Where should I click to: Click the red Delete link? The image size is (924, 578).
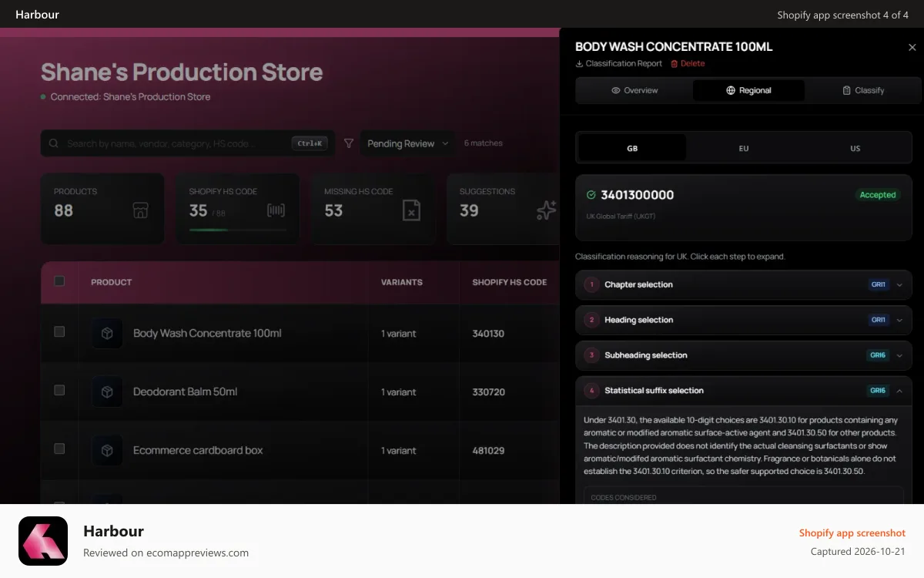688,63
